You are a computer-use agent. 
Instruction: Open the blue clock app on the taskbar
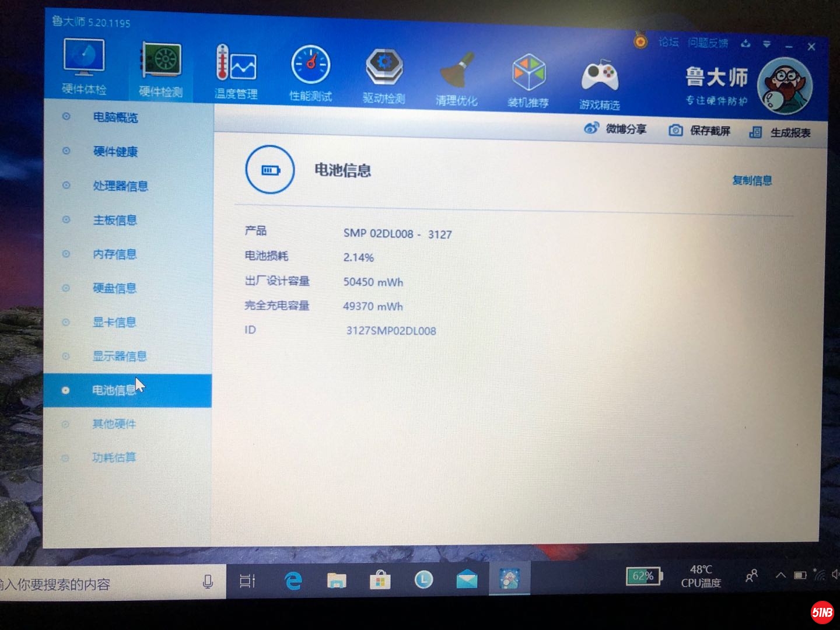tap(424, 579)
